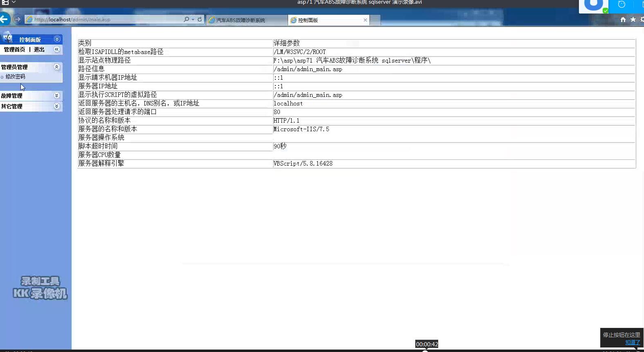Click the VBScript/5.8.16428 value
This screenshot has width=644, height=352.
pos(303,164)
